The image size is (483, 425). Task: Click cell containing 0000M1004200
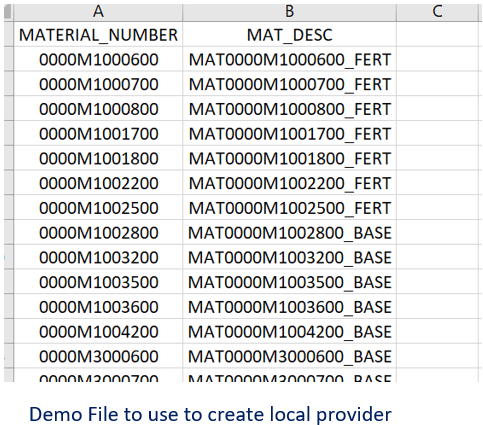[98, 331]
